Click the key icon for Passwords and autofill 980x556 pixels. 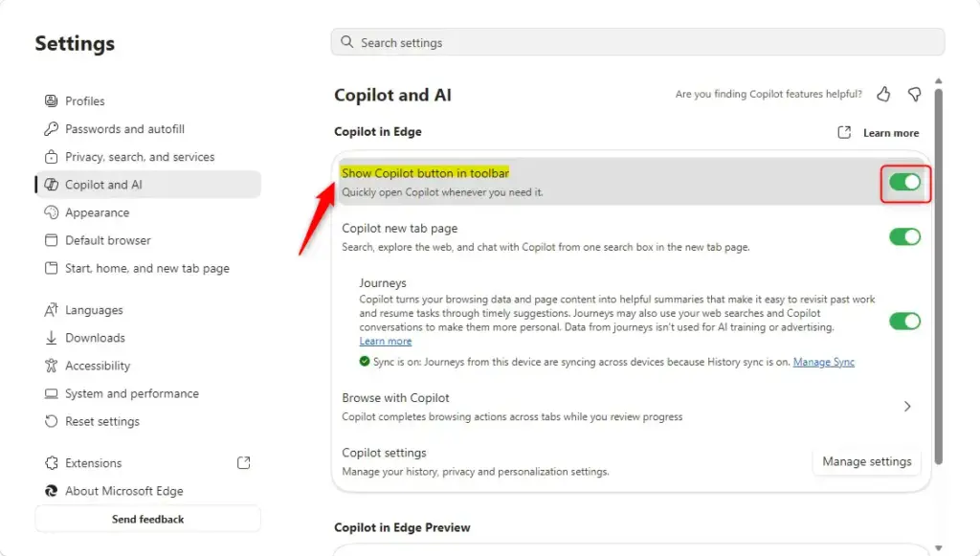coord(52,128)
